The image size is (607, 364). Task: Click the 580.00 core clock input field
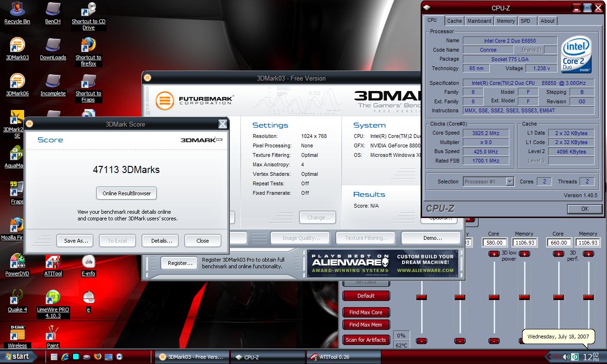[x=494, y=242]
